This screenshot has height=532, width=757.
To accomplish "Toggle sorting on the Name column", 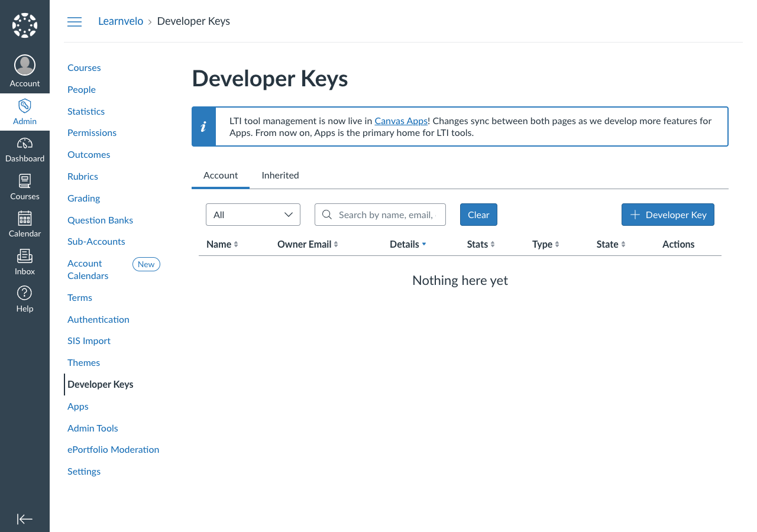I will click(x=222, y=244).
